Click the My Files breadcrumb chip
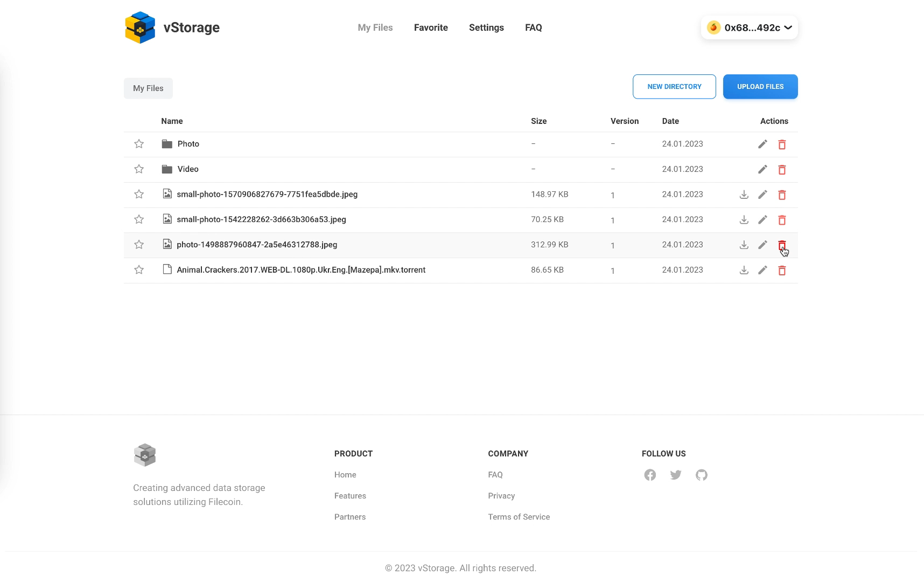Screen dimensions: 924x582 click(x=148, y=88)
